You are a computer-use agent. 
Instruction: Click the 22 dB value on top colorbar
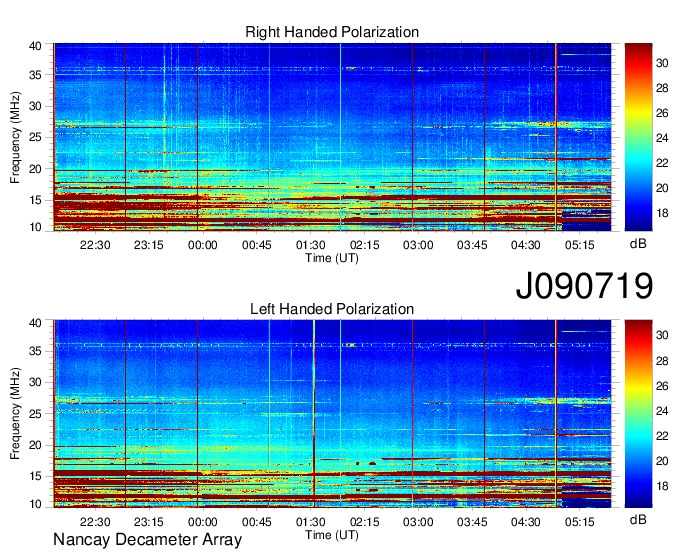click(x=662, y=163)
